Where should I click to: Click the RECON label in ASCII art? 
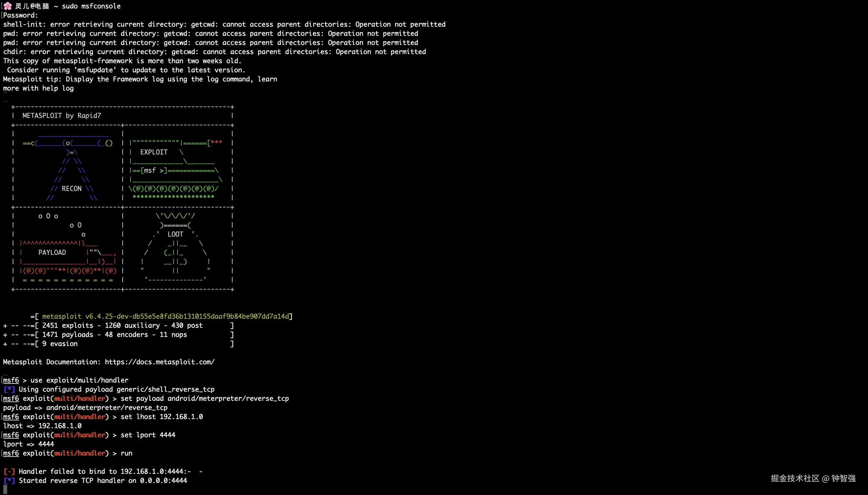[x=71, y=189]
